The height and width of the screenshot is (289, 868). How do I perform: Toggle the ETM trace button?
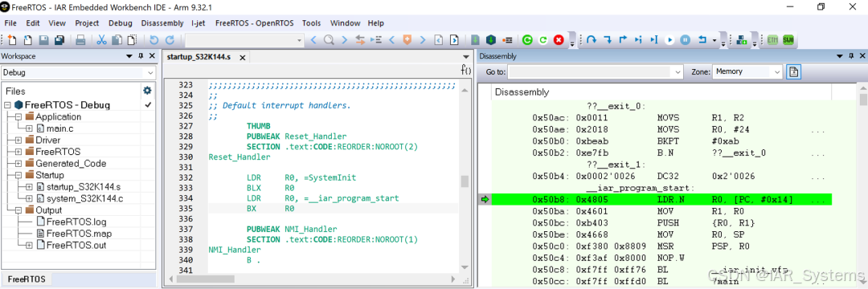click(773, 40)
